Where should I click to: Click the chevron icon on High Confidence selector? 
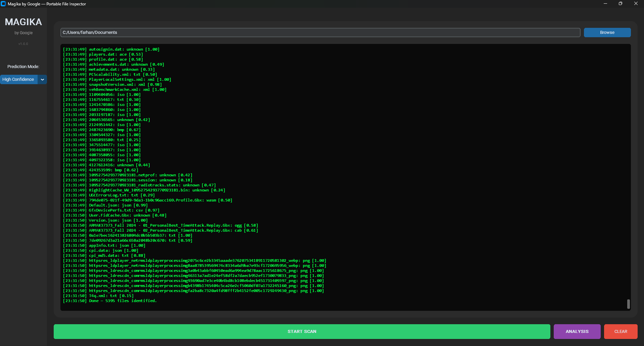tap(42, 79)
